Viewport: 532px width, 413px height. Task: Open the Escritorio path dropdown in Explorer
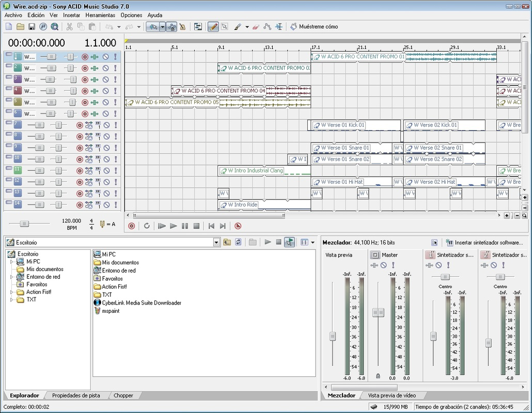[216, 243]
